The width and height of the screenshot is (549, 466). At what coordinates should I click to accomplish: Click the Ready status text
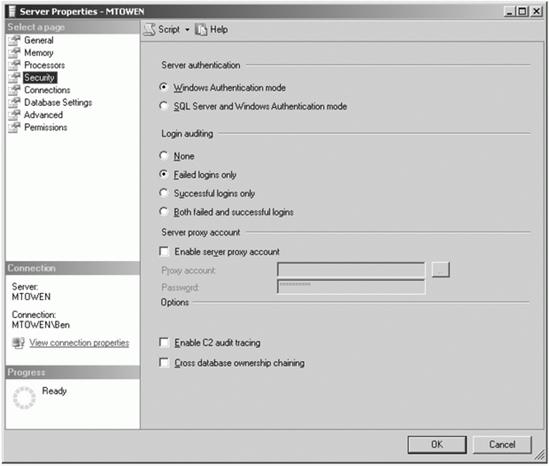(54, 391)
